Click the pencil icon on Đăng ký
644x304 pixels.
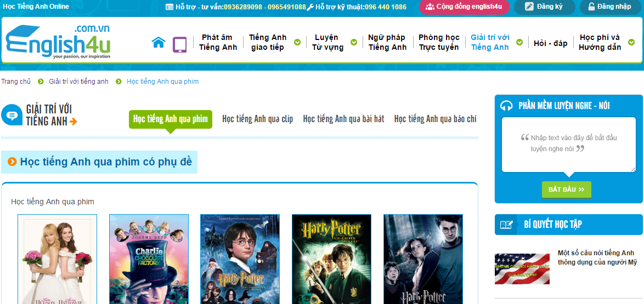tap(529, 7)
